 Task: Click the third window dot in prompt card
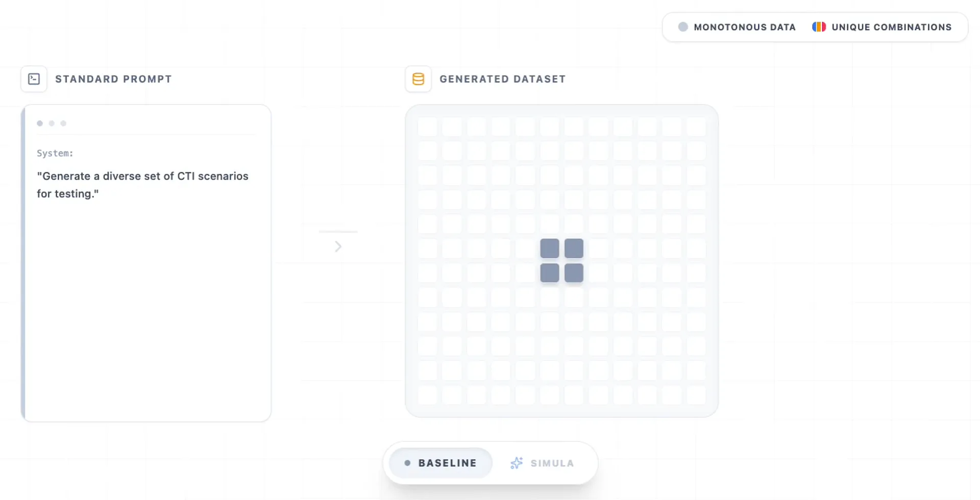coord(63,123)
